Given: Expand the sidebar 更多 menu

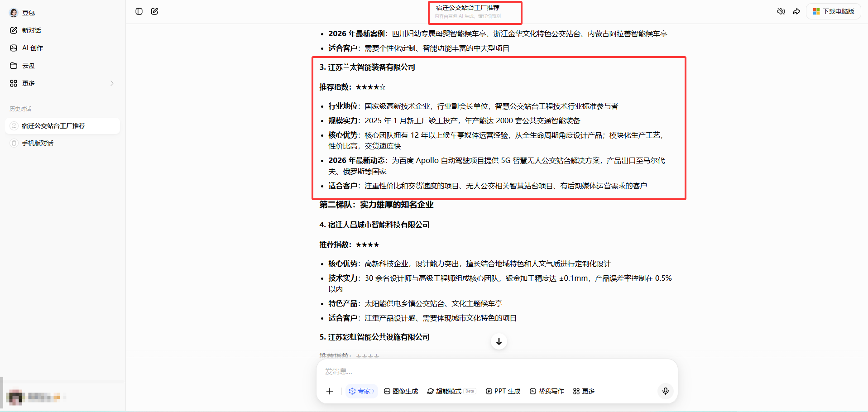Looking at the screenshot, I should tap(62, 83).
